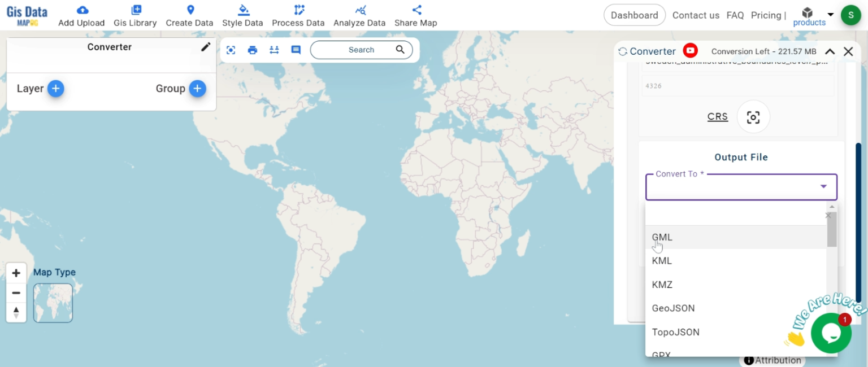The height and width of the screenshot is (367, 868).
Task: Click the print map icon
Action: coord(252,50)
